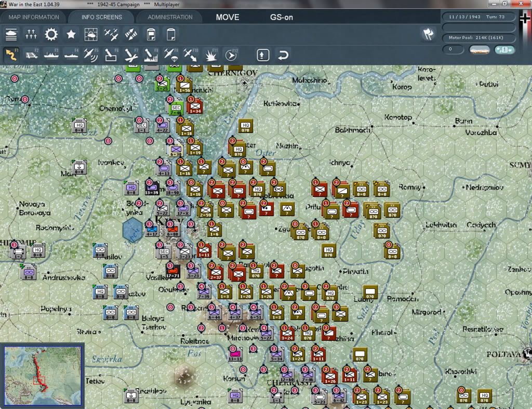Image resolution: width=532 pixels, height=409 pixels.
Task: Toggle the GS-on indicator
Action: pos(281,17)
